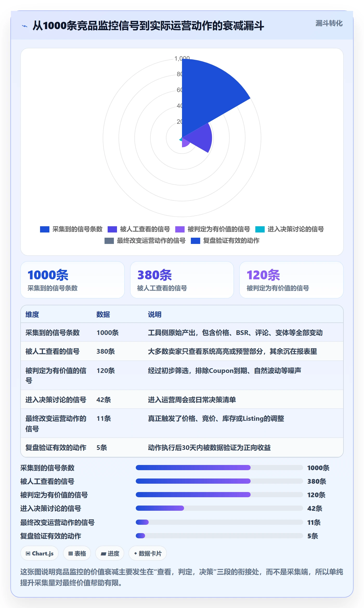
Task: Toggle 被人工查看的信号 legend color box
Action: [x=112, y=229]
